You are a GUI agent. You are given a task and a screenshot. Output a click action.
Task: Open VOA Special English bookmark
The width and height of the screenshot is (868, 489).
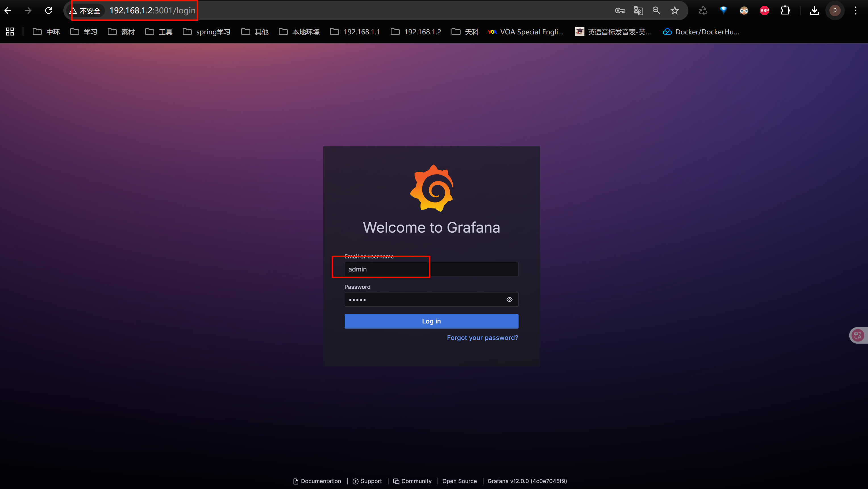point(526,32)
